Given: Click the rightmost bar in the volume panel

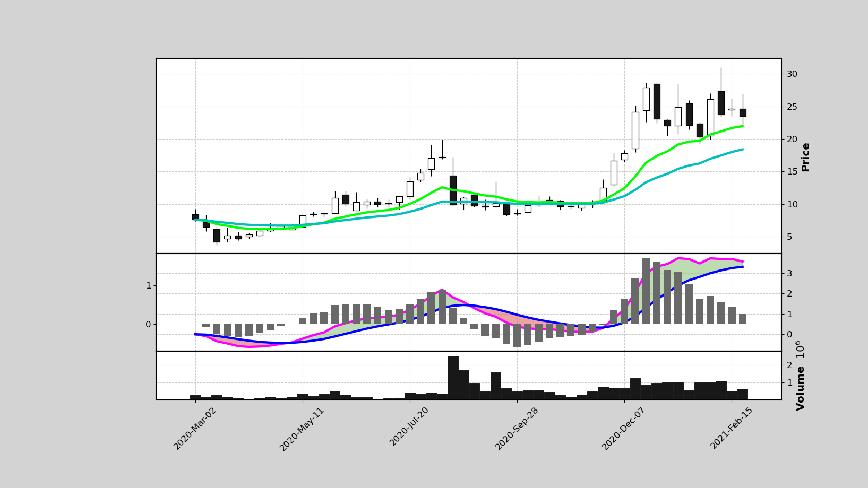Looking at the screenshot, I should click(x=743, y=394).
